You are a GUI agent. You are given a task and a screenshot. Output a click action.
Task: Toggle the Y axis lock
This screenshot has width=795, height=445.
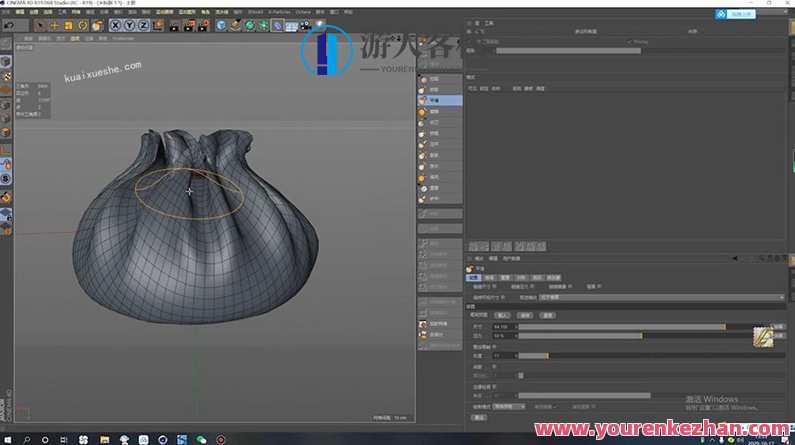pos(130,24)
